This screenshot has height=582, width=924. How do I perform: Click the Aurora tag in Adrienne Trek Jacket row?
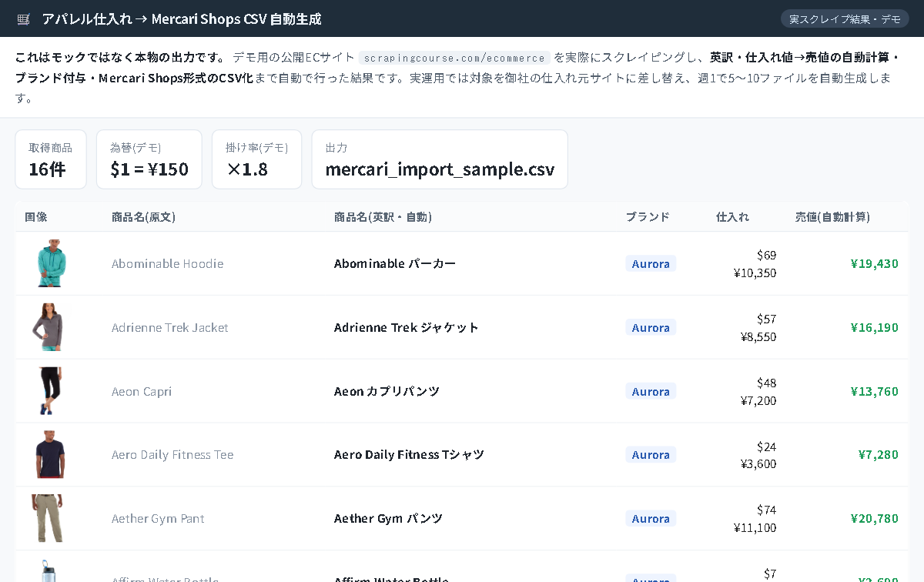click(651, 327)
